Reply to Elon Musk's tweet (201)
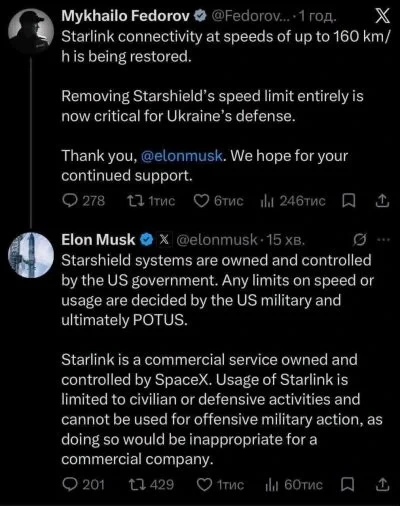 (x=83, y=485)
